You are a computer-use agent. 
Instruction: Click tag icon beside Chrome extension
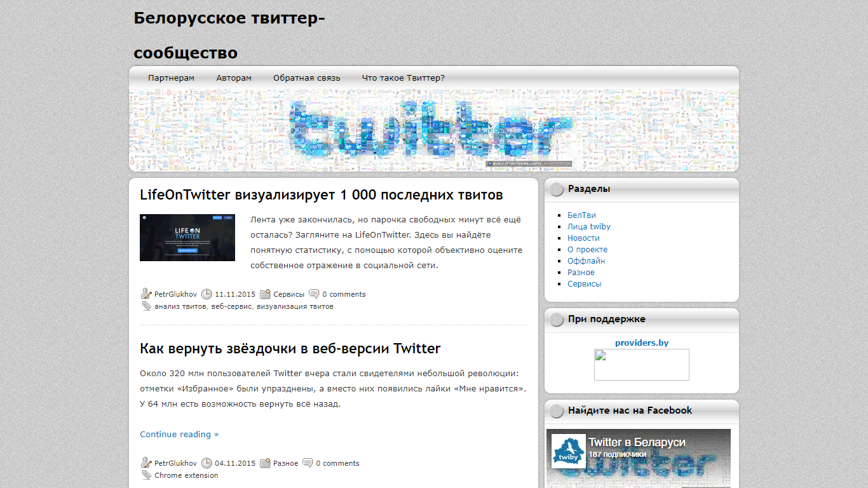(x=146, y=475)
